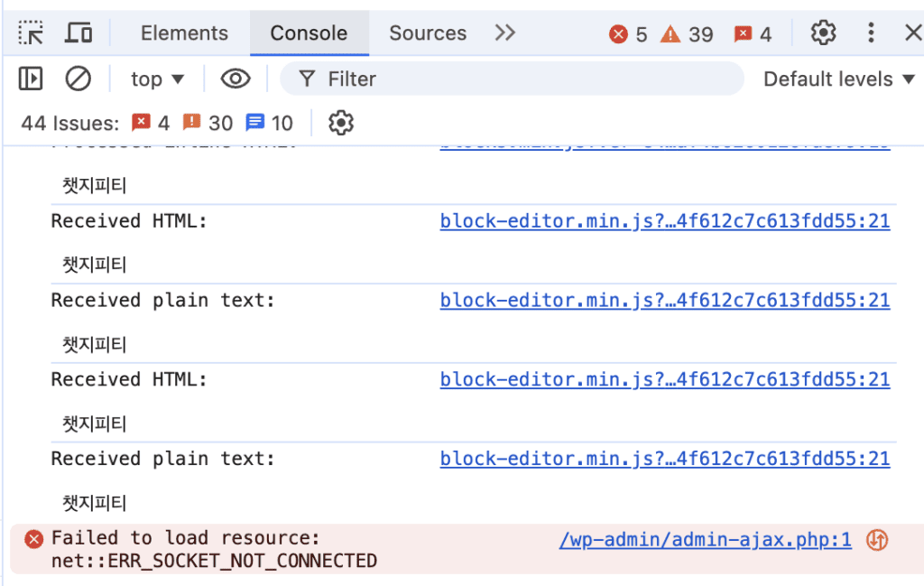Click the red error icon beside 'Failed to load resource'

pyautogui.click(x=33, y=539)
